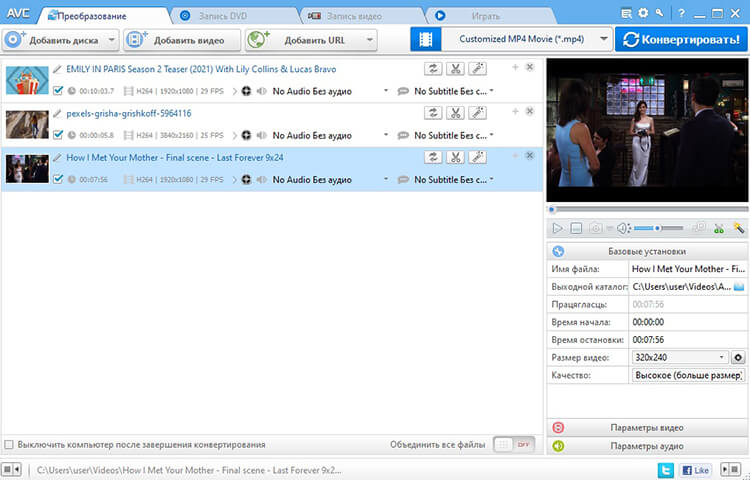Remove the pexels-grisha-grishkoff item with its X icon

[x=529, y=111]
